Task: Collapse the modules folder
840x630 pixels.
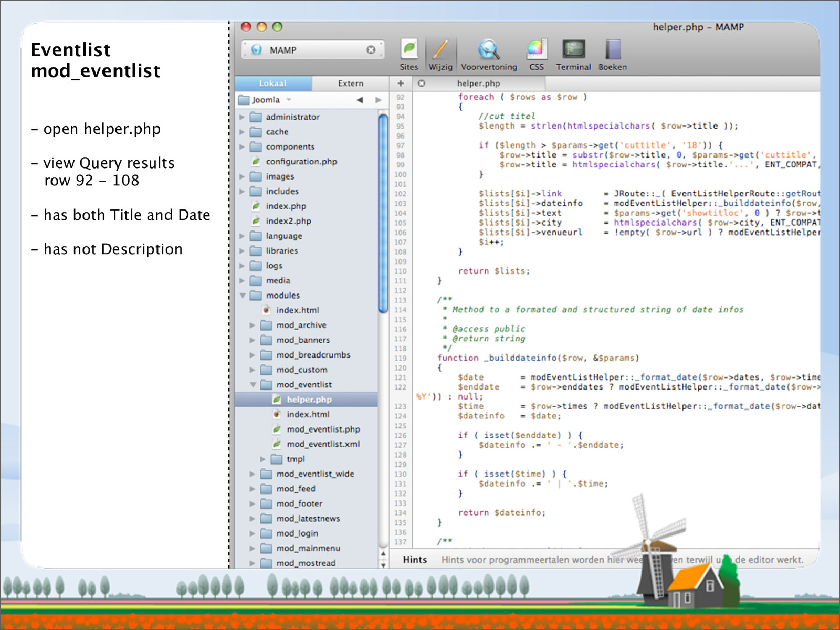Action: coord(243,295)
